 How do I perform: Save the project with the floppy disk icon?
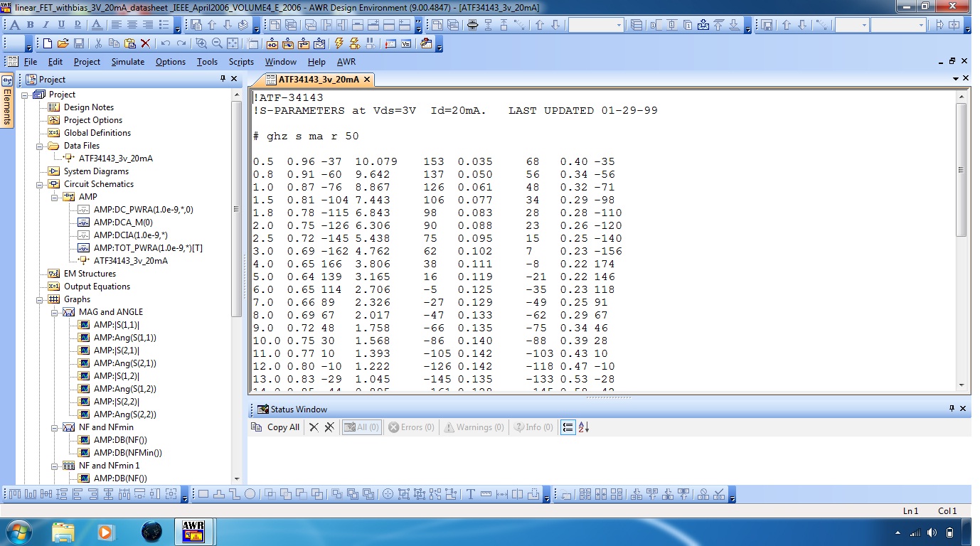tap(78, 43)
